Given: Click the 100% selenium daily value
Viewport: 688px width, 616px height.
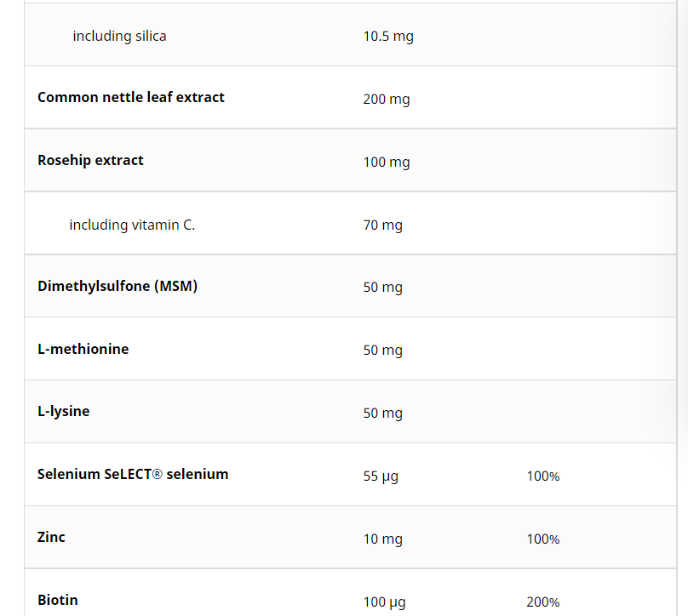Looking at the screenshot, I should pyautogui.click(x=543, y=476).
